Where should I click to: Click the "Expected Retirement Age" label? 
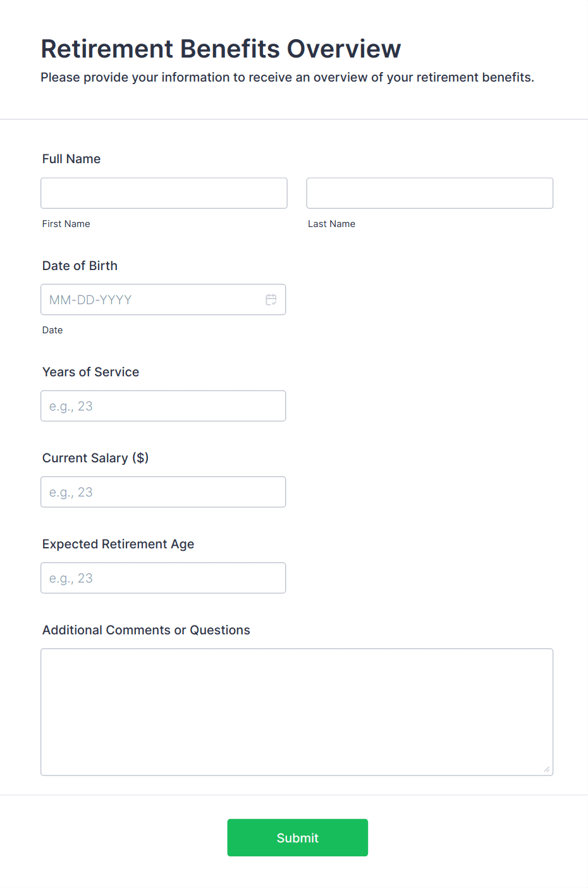pos(118,544)
